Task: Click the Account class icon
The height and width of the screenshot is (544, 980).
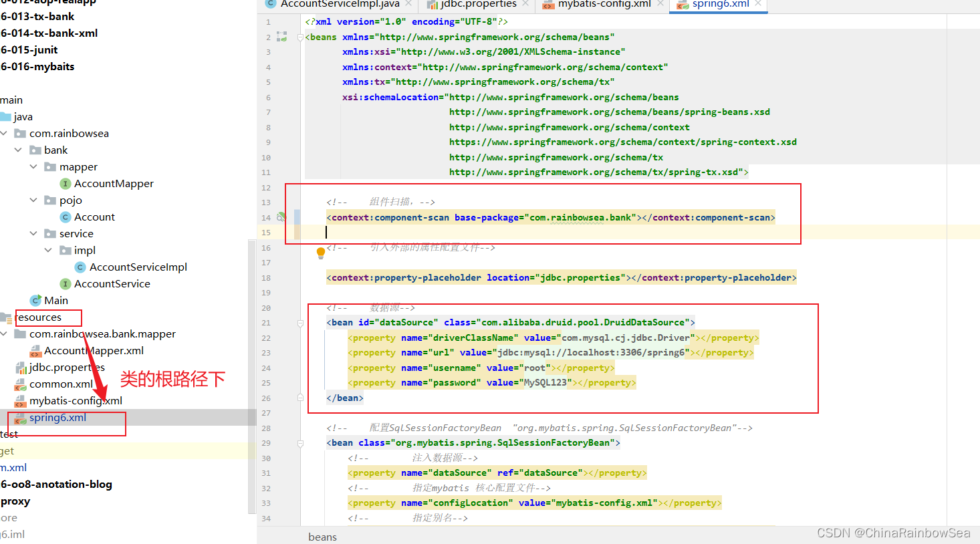Action: (66, 217)
